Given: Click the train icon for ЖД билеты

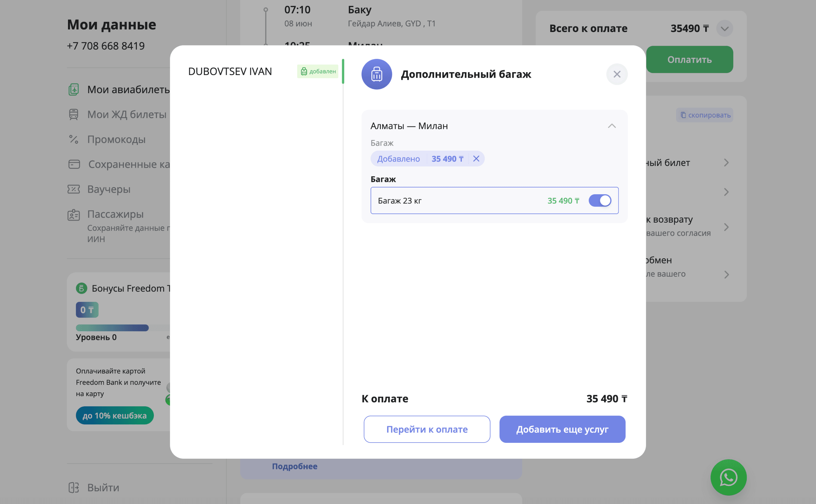Looking at the screenshot, I should click(x=74, y=114).
